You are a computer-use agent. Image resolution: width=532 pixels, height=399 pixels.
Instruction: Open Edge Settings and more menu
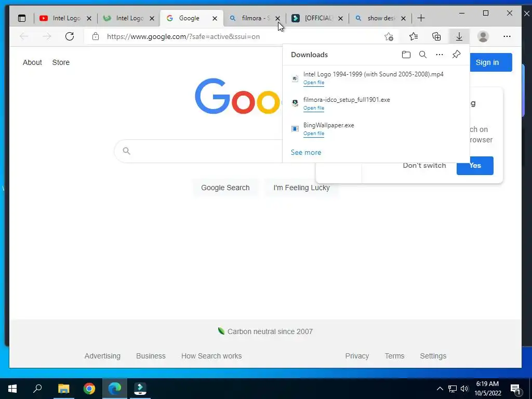click(x=507, y=36)
